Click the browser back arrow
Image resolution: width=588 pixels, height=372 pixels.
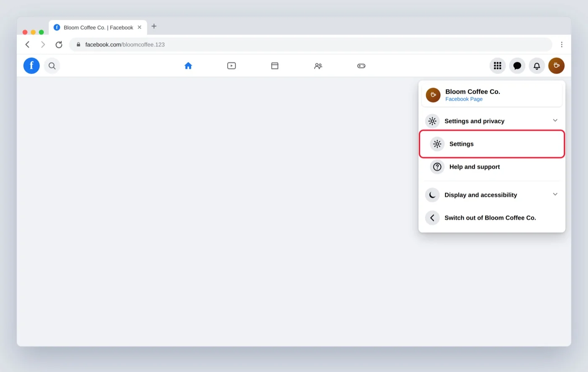pyautogui.click(x=28, y=45)
